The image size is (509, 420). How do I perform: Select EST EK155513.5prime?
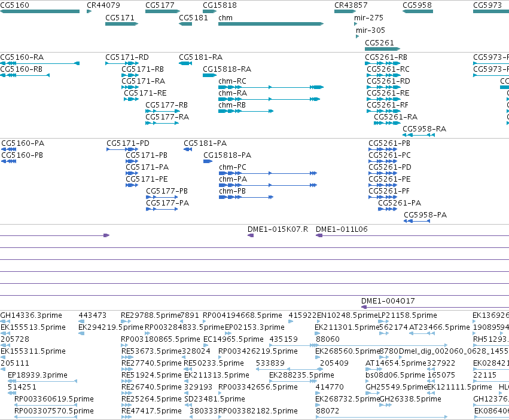[x=33, y=327]
